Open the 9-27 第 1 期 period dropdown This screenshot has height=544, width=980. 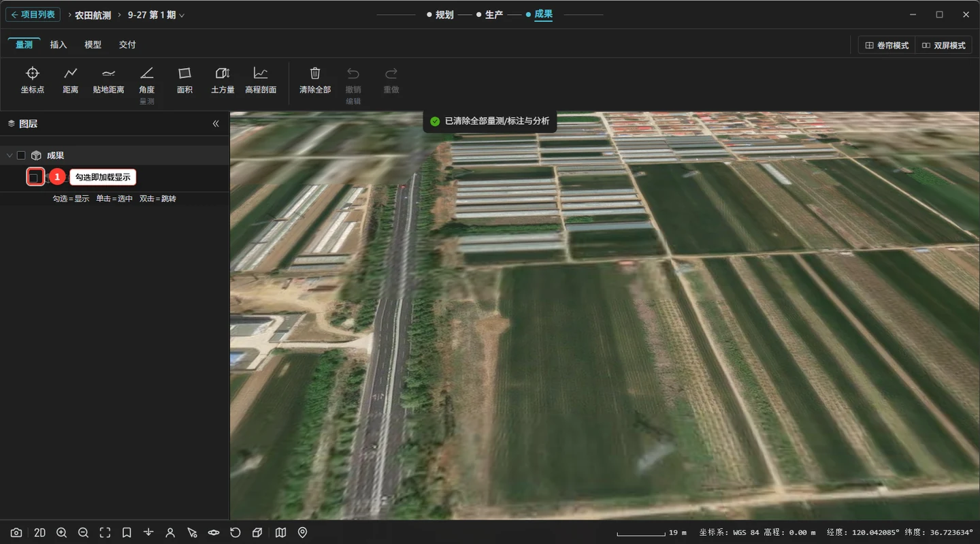[156, 14]
